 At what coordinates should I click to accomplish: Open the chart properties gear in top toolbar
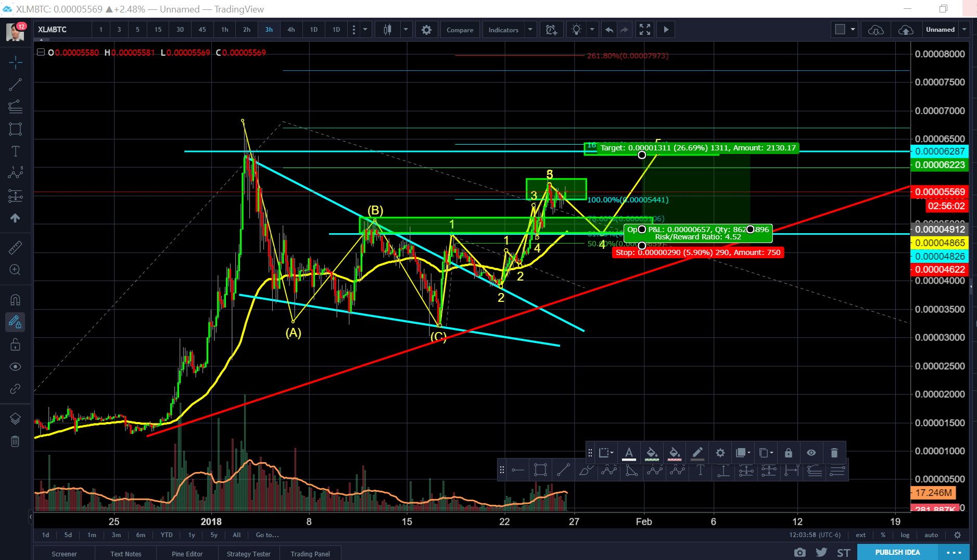[x=426, y=30]
